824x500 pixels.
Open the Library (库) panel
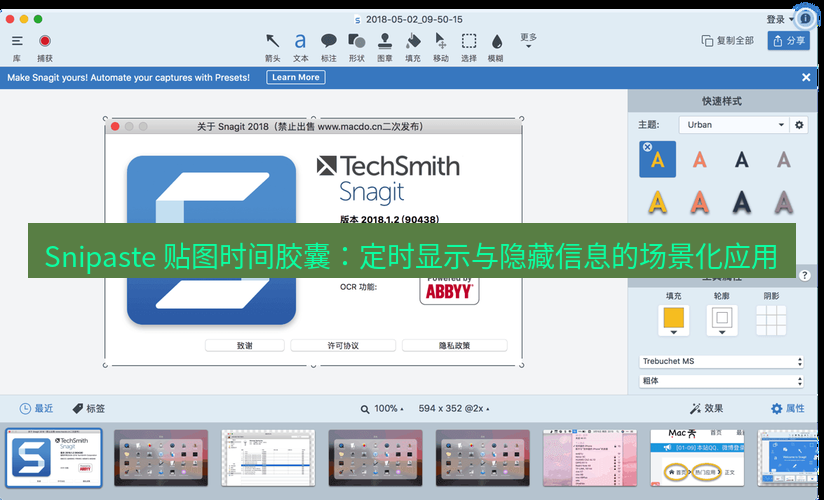(17, 47)
